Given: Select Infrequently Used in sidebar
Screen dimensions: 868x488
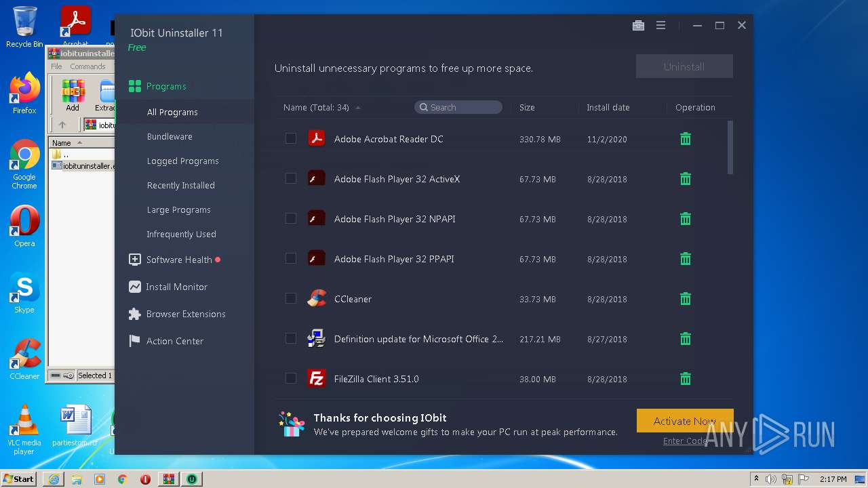Looking at the screenshot, I should click(181, 235).
